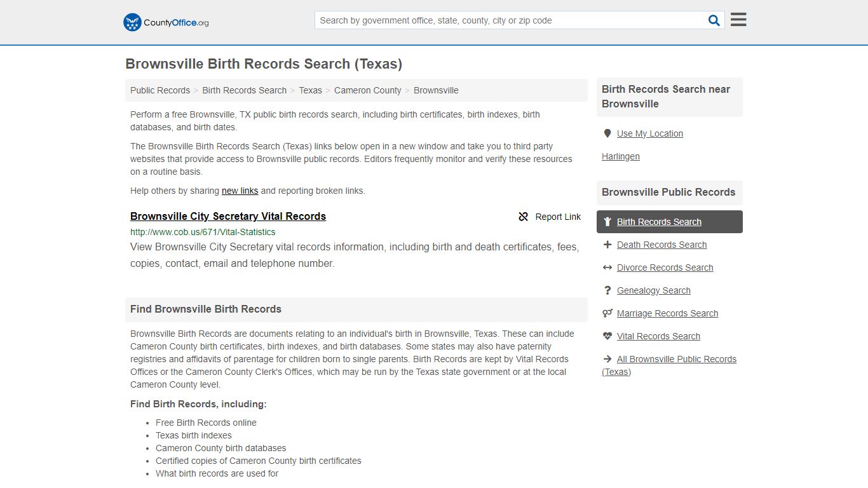
Task: Go to Public Records breadcrumb
Action: (x=160, y=90)
